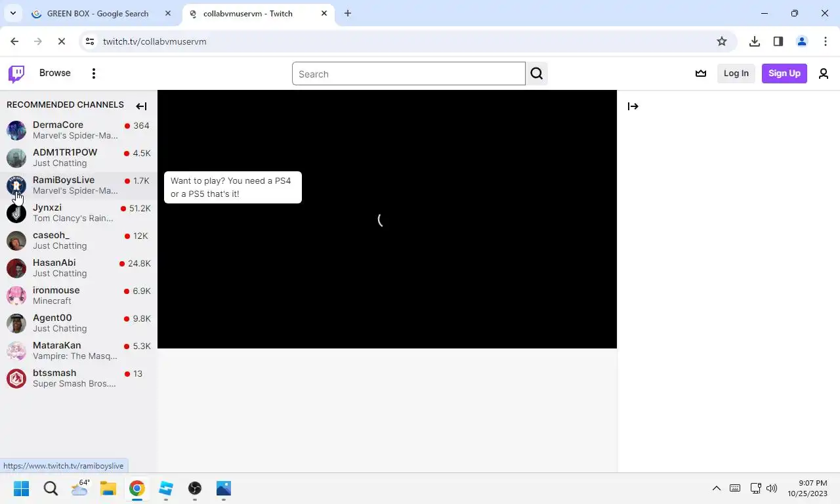Open the tab search dropdown arrow
This screenshot has width=840, height=504.
[12, 13]
